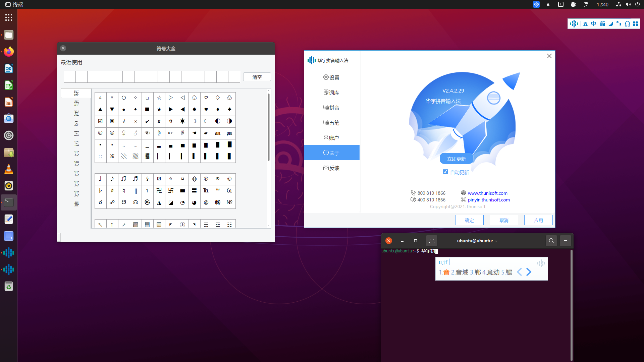The height and width of the screenshot is (362, 644).
Task: Insert the 'am' symbol from the grid
Action: coord(218,133)
